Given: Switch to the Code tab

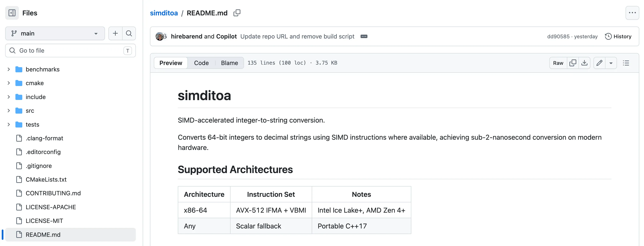Looking at the screenshot, I should pos(201,63).
